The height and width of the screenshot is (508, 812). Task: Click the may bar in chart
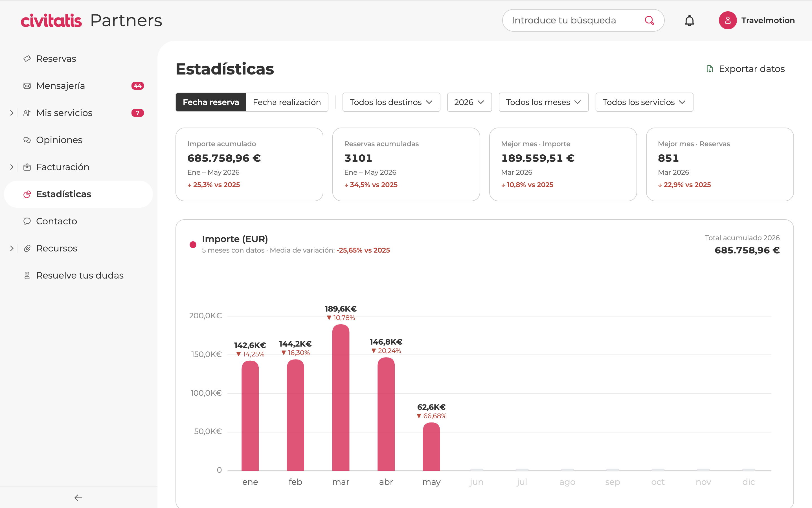point(431,446)
